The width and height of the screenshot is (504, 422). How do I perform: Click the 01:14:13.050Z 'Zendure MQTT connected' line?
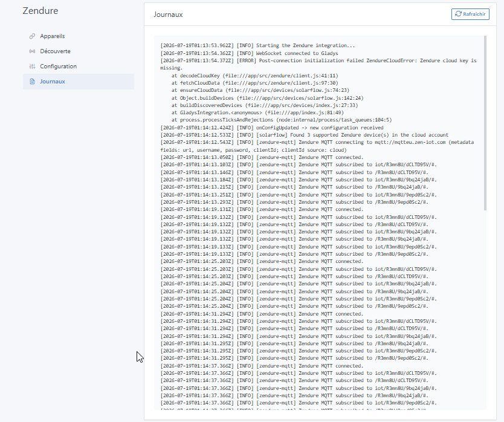262,157
